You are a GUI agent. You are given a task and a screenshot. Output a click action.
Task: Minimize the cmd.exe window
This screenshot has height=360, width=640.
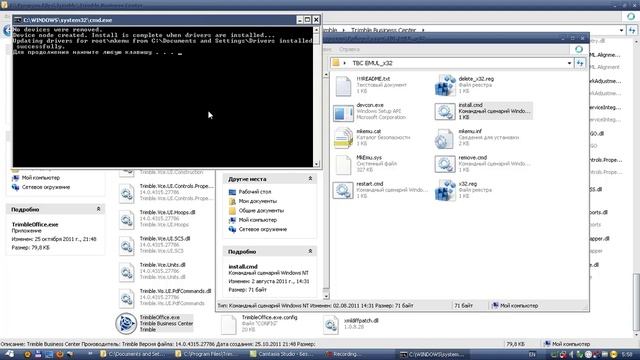[300, 20]
